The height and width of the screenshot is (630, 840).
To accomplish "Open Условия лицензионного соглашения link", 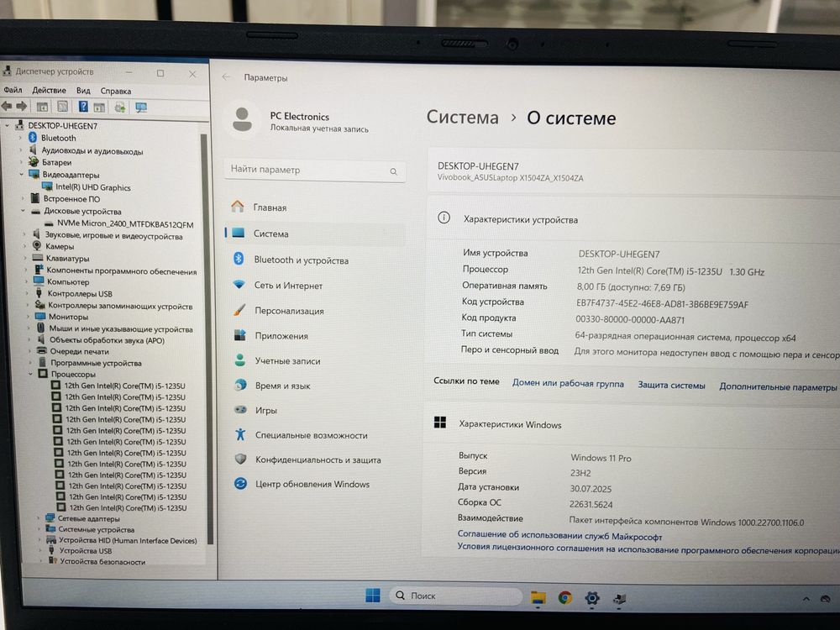I will (x=648, y=549).
